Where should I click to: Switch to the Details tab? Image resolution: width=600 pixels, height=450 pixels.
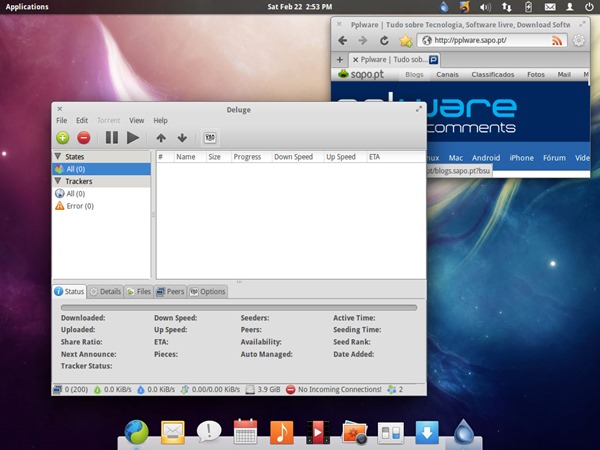tap(106, 292)
